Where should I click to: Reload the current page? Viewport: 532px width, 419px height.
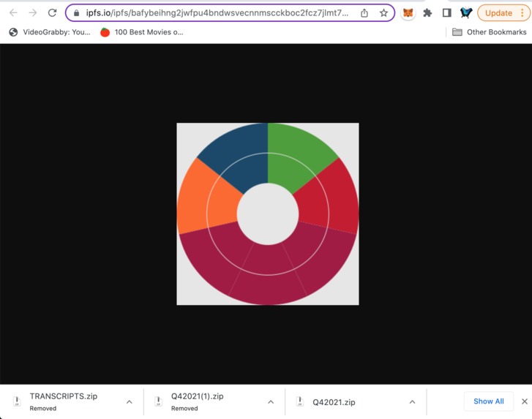click(52, 13)
